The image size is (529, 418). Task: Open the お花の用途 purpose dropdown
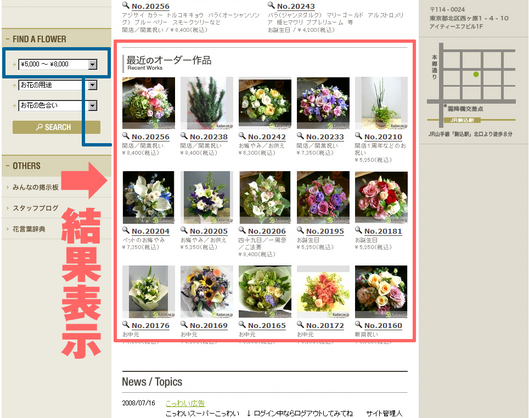click(x=58, y=85)
